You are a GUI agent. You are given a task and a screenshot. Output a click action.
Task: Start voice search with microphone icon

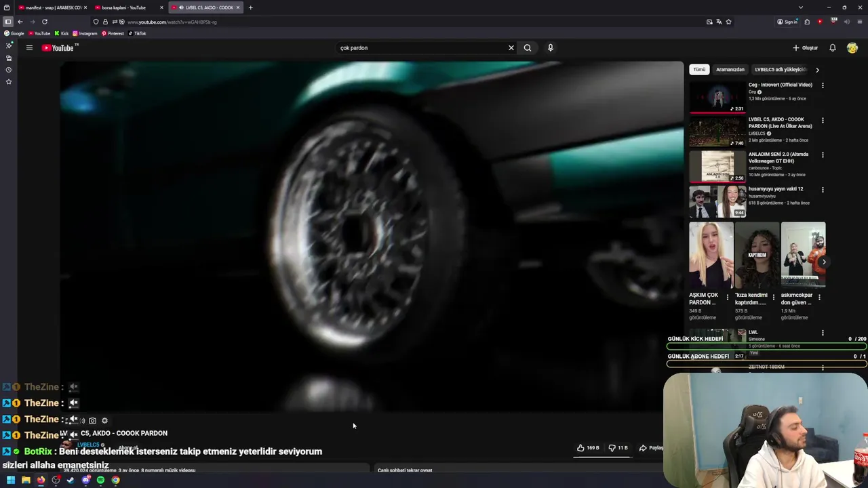point(550,47)
